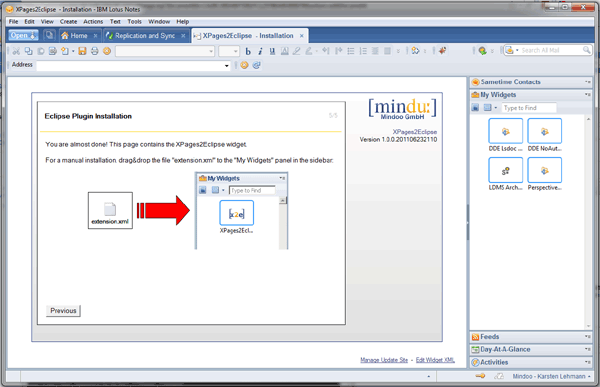
Task: Click the refresh icon next to Address bar
Action: tap(256, 65)
